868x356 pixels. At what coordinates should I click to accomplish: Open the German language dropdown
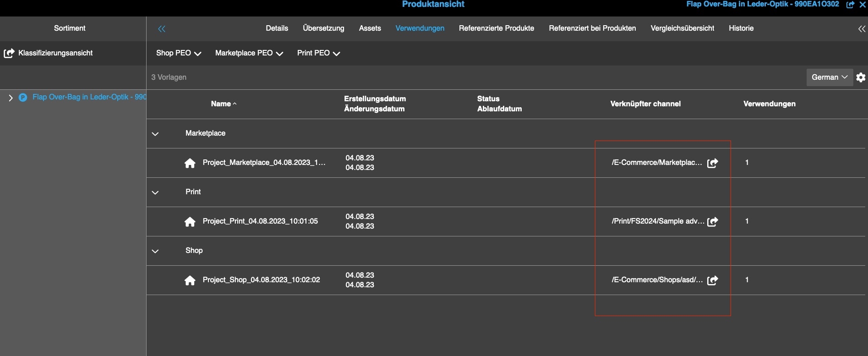coord(829,77)
